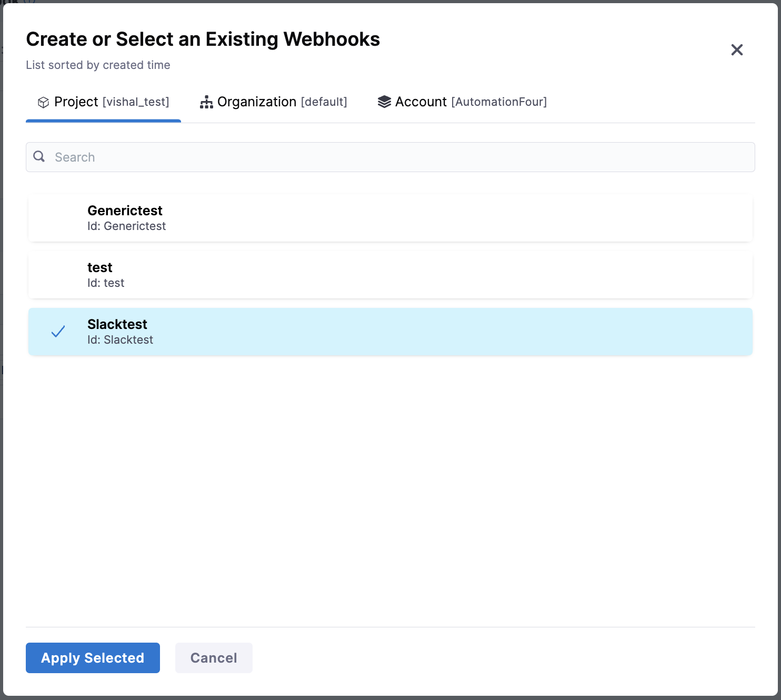Select the Generictest webhook row
Screen dimensions: 781x700
(390, 218)
